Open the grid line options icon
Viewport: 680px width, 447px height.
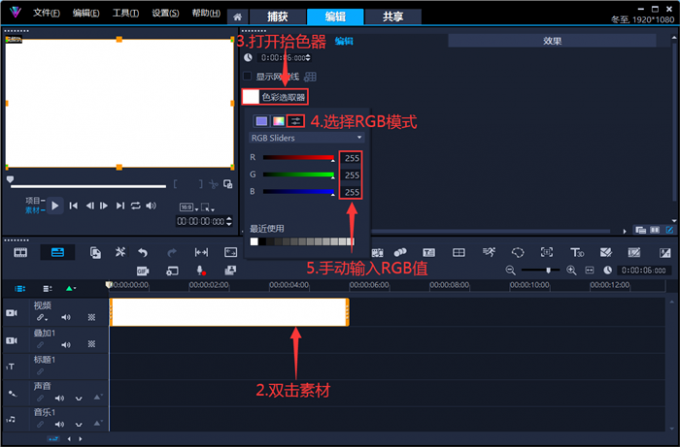310,77
